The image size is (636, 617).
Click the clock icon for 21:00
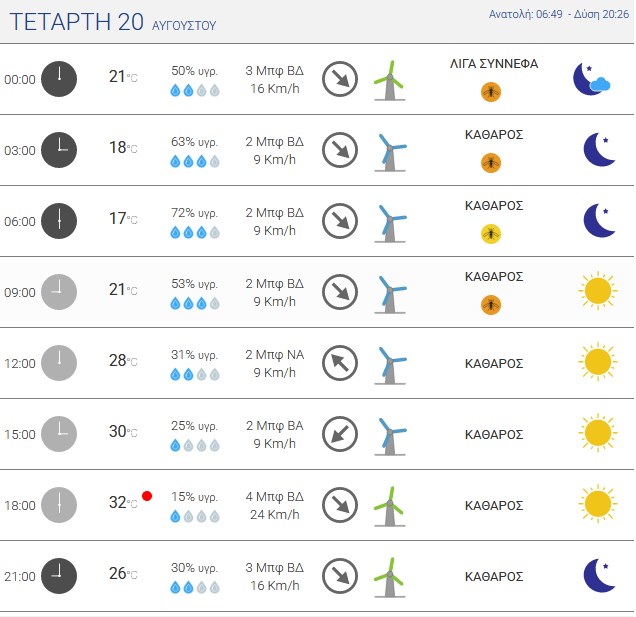point(59,576)
